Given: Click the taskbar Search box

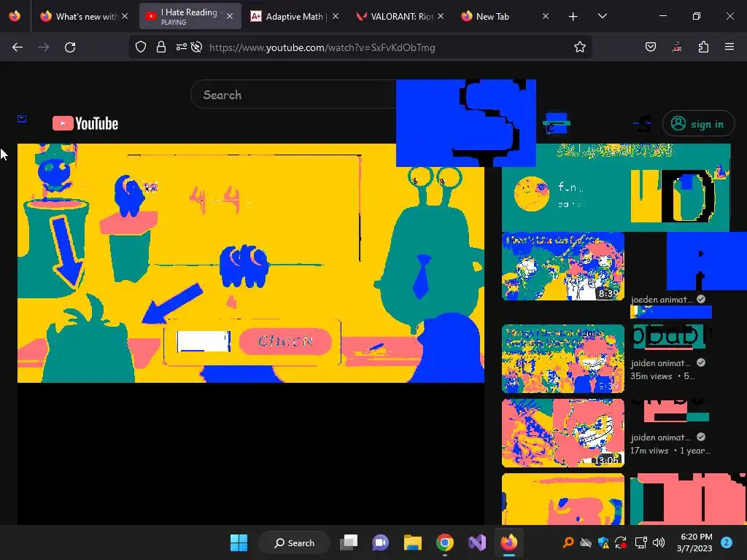Looking at the screenshot, I should coord(295,542).
